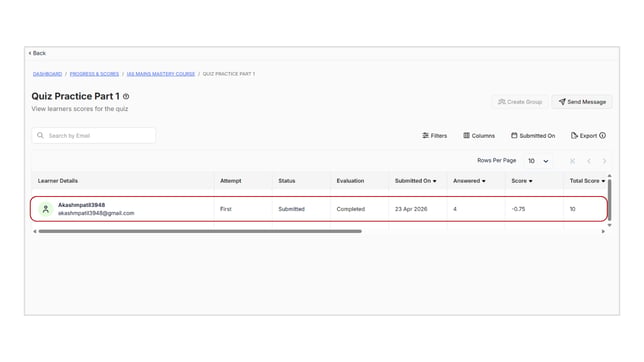The height and width of the screenshot is (362, 644).
Task: Click the 'Completed' evaluation cell
Action: 351,209
